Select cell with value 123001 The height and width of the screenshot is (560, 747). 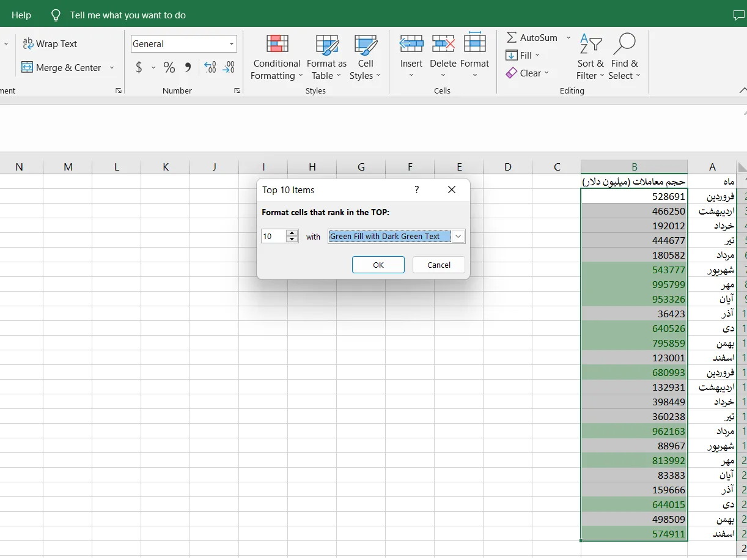point(635,358)
